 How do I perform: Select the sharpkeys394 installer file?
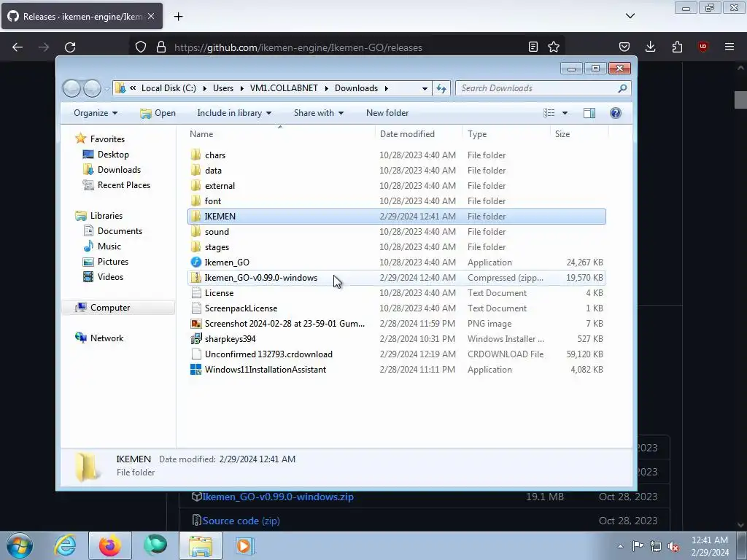point(397,339)
